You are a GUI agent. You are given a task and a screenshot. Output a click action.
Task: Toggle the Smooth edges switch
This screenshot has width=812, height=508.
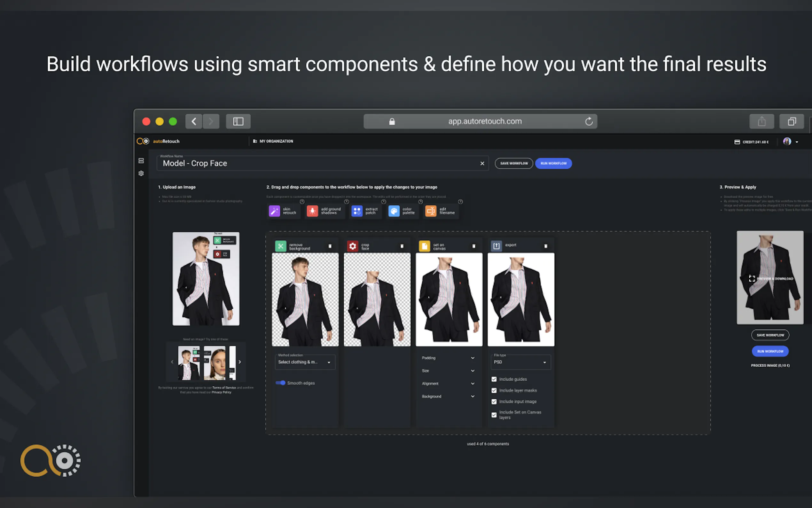pyautogui.click(x=281, y=383)
